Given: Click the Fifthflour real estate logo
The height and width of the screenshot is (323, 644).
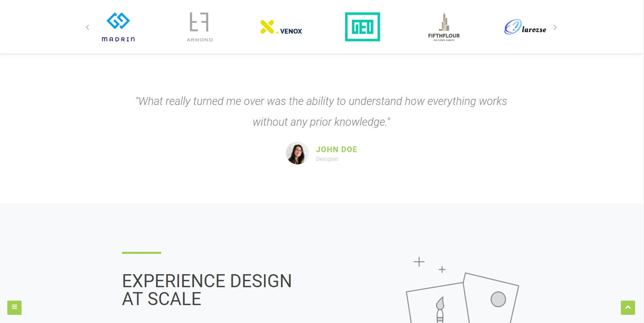Looking at the screenshot, I should (x=444, y=27).
